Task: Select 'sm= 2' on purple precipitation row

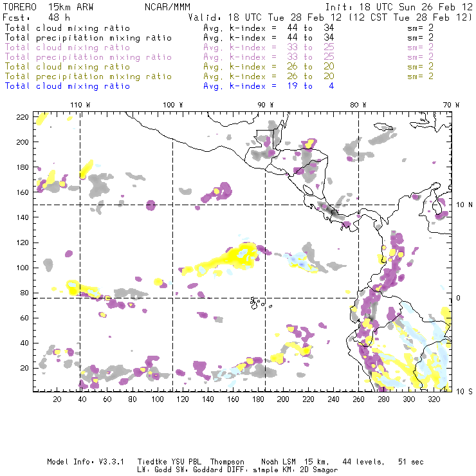Action: (421, 57)
